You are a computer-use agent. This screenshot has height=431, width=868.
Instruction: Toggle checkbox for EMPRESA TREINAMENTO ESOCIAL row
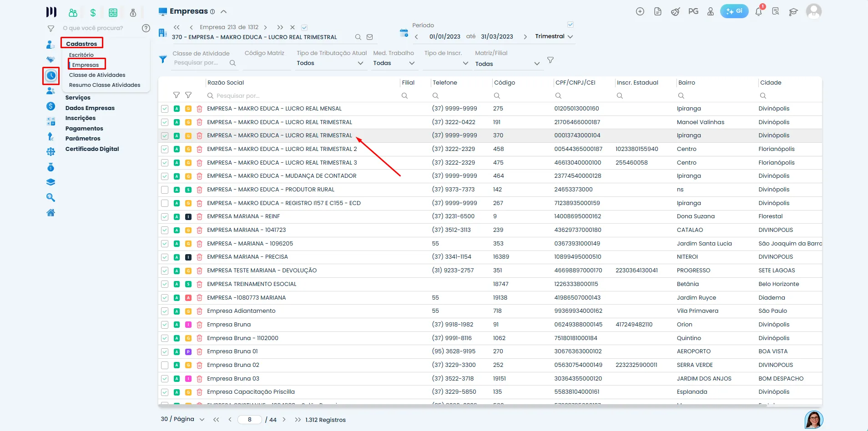click(165, 284)
